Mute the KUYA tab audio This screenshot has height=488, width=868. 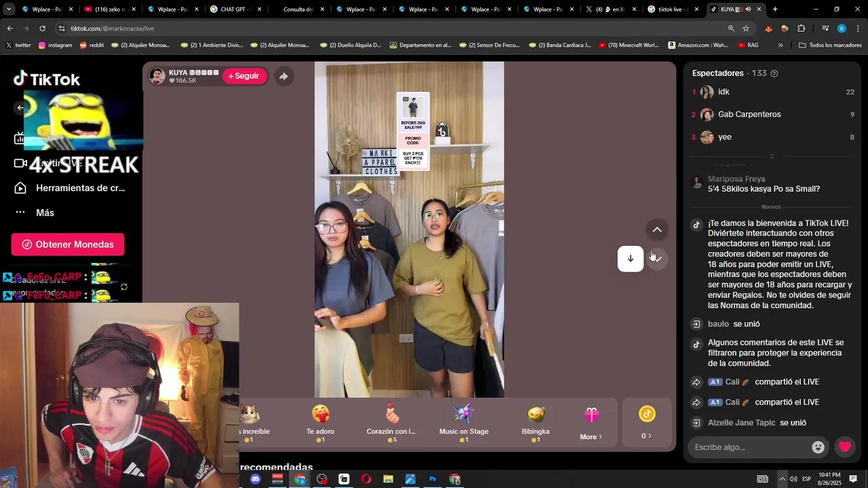point(748,9)
